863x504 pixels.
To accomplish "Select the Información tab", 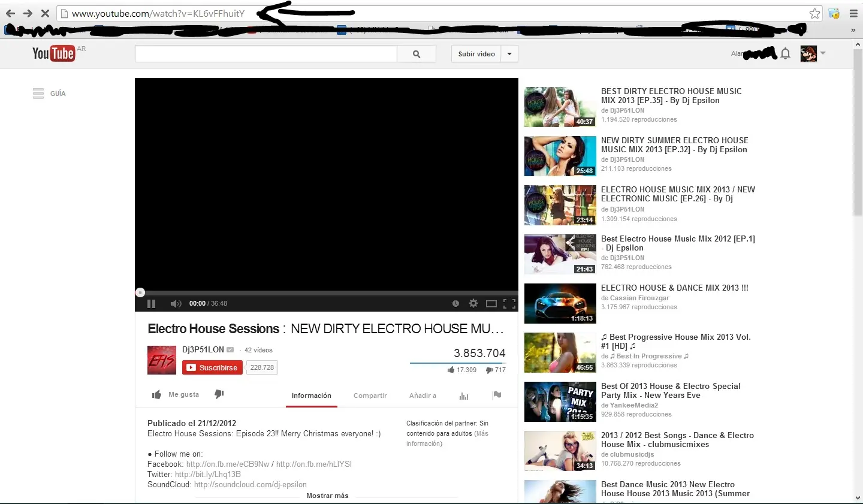I will (x=312, y=396).
